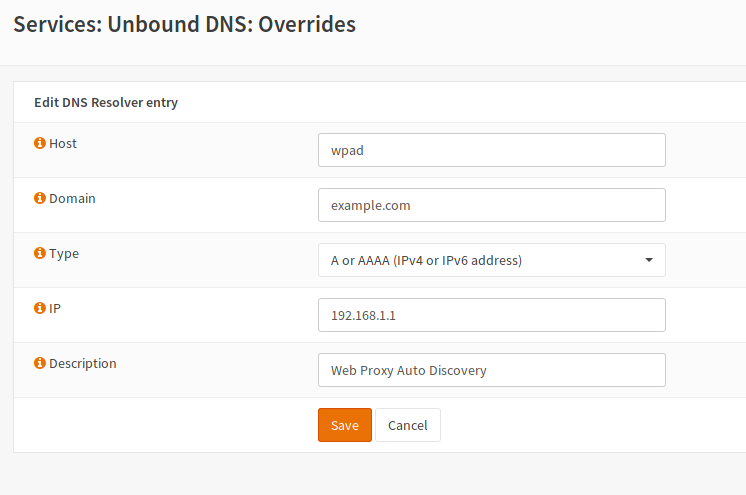This screenshot has width=746, height=495.
Task: Show help hint for the IP field
Action: [40, 309]
